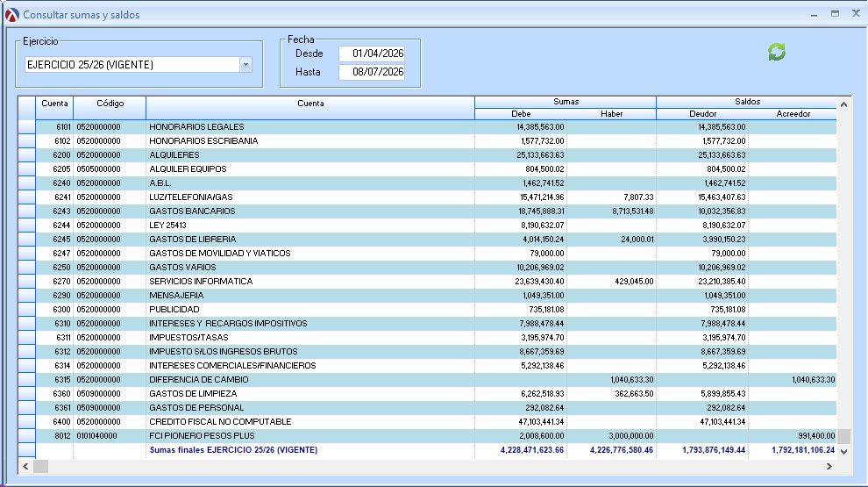
Task: Select the LEY 25413 row
Action: pos(427,226)
